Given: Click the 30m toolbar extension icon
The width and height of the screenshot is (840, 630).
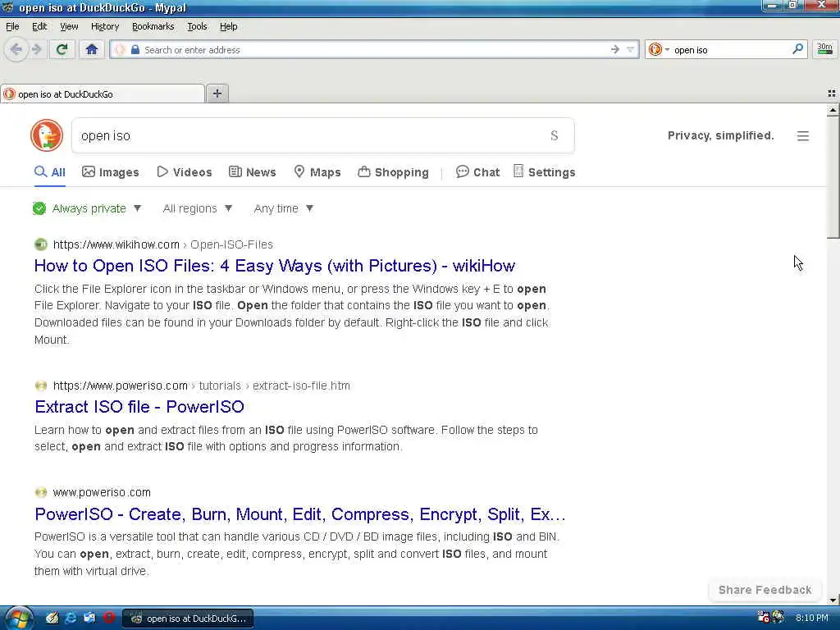Looking at the screenshot, I should pos(824,49).
